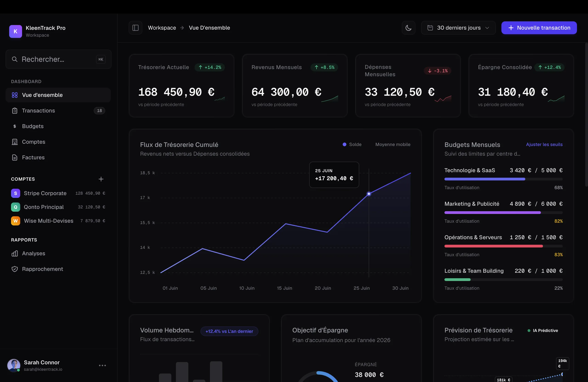Click the ⌘K shortcut badge

coord(101,59)
